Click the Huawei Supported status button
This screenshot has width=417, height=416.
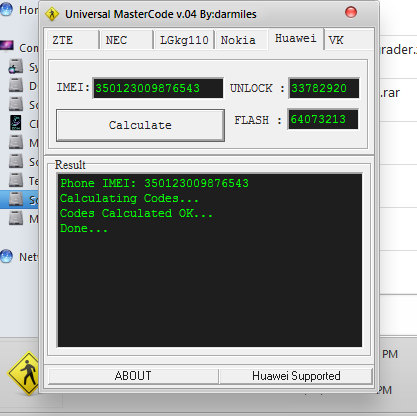(x=296, y=376)
